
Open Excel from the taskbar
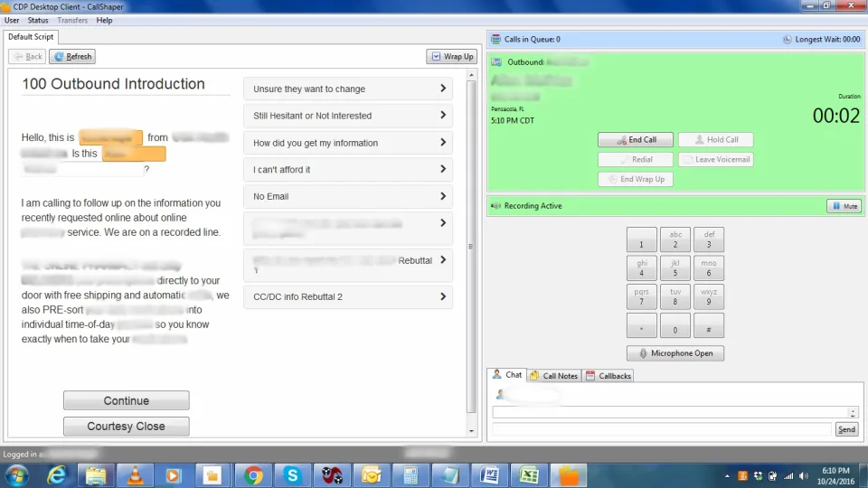coord(529,475)
